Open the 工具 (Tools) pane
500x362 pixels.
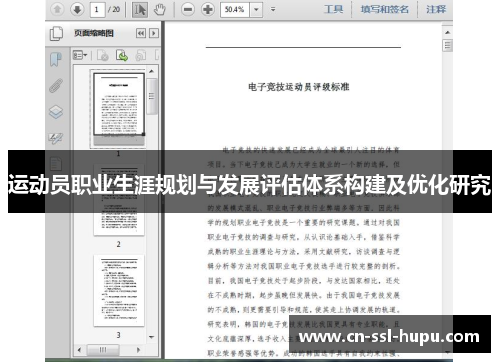[x=333, y=9]
